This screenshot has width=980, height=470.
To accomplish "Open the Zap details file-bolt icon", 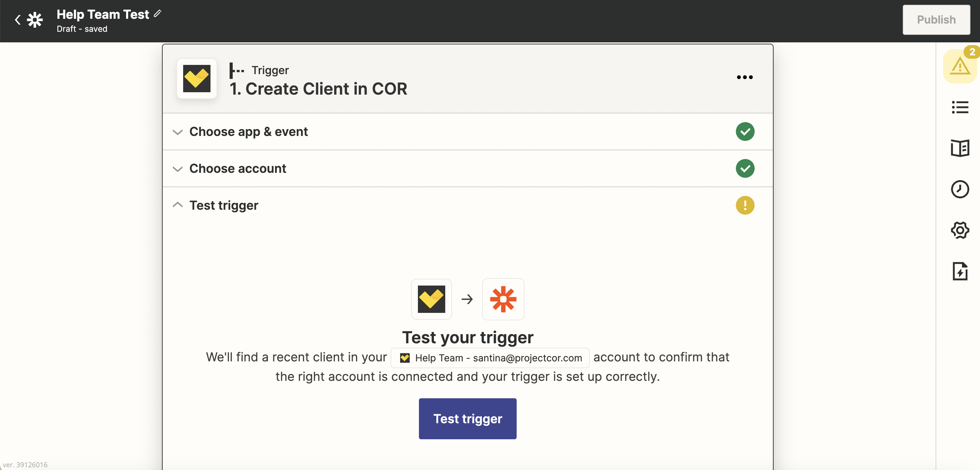I will point(960,272).
